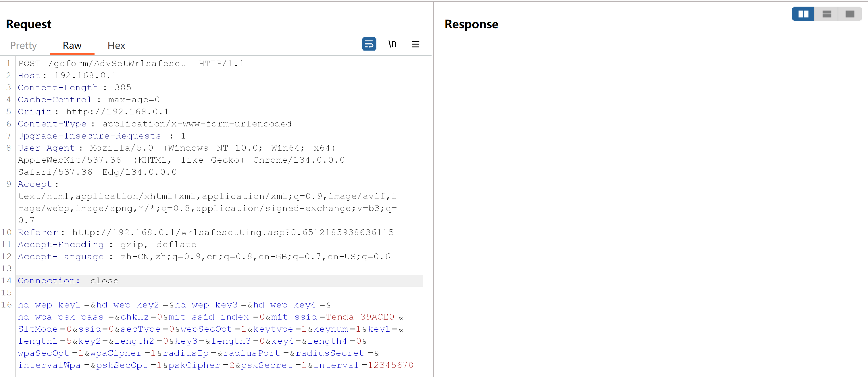The width and height of the screenshot is (868, 377).
Task: Open the Raw tab
Action: pos(72,45)
